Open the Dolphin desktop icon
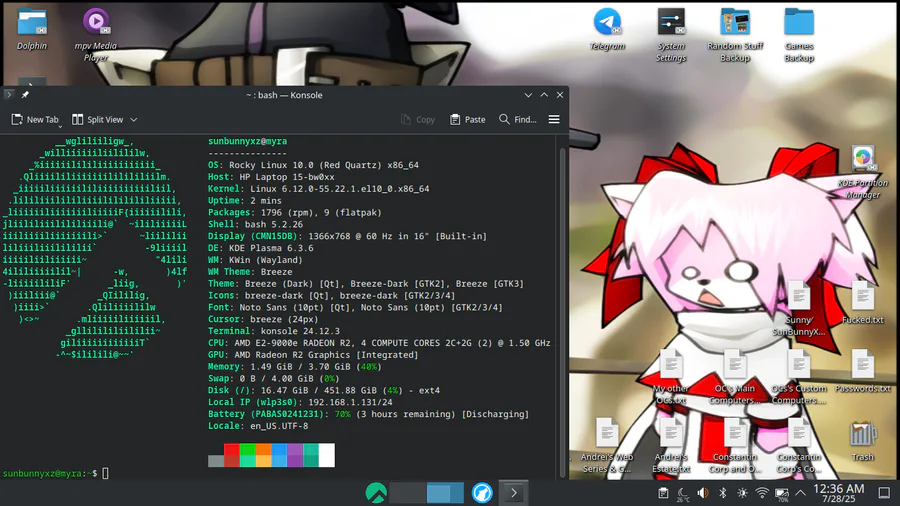This screenshot has height=506, width=900. point(32,29)
